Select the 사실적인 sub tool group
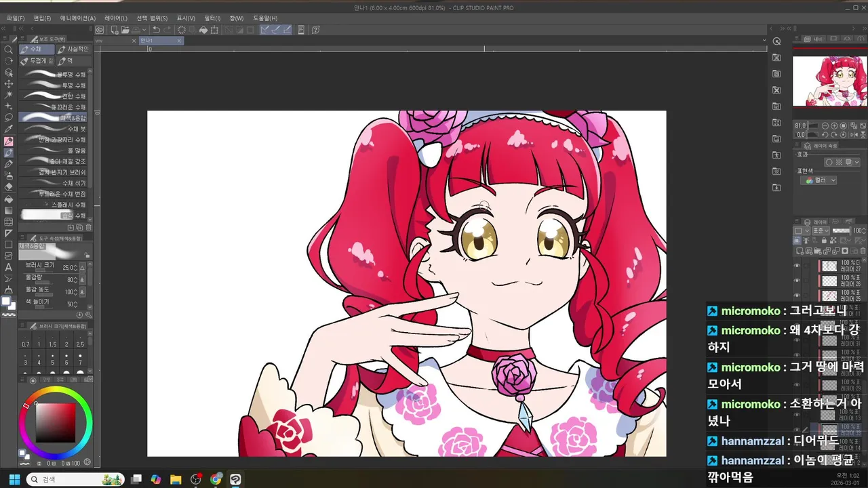Image resolution: width=868 pixels, height=488 pixels. coord(73,49)
